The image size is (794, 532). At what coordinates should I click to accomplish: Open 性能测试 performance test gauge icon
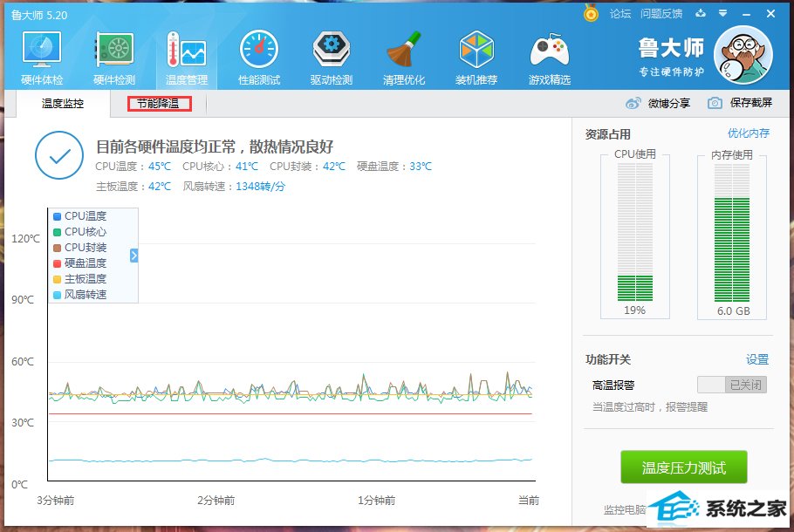pyautogui.click(x=259, y=58)
